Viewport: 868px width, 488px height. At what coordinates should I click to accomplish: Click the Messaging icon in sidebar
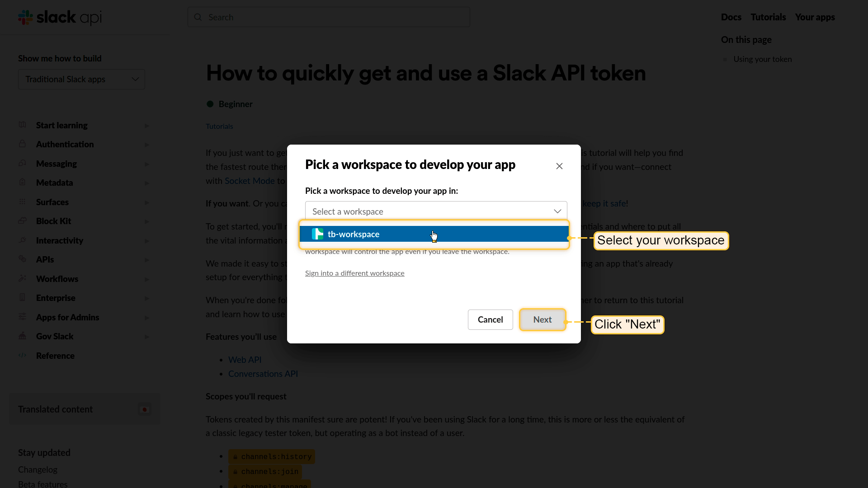[x=22, y=163]
